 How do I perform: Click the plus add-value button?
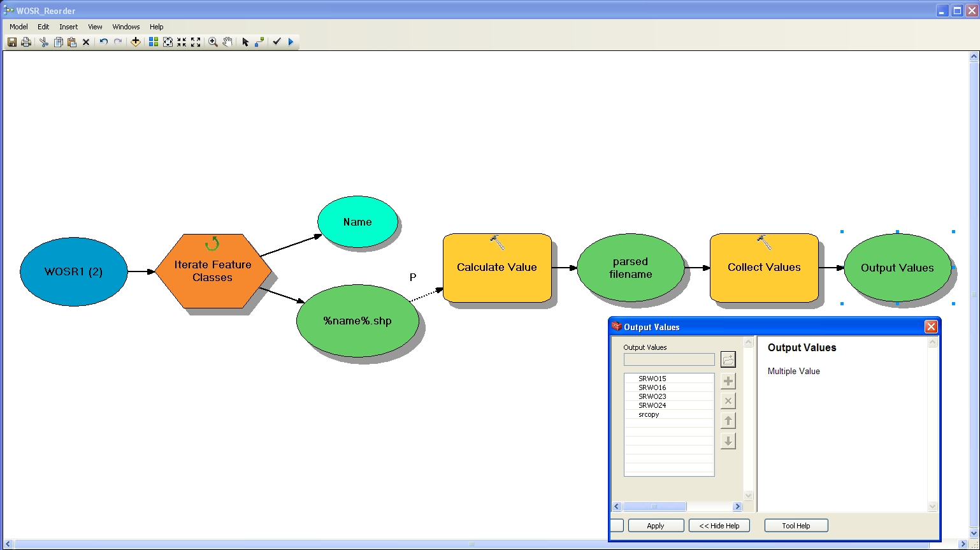tap(728, 381)
